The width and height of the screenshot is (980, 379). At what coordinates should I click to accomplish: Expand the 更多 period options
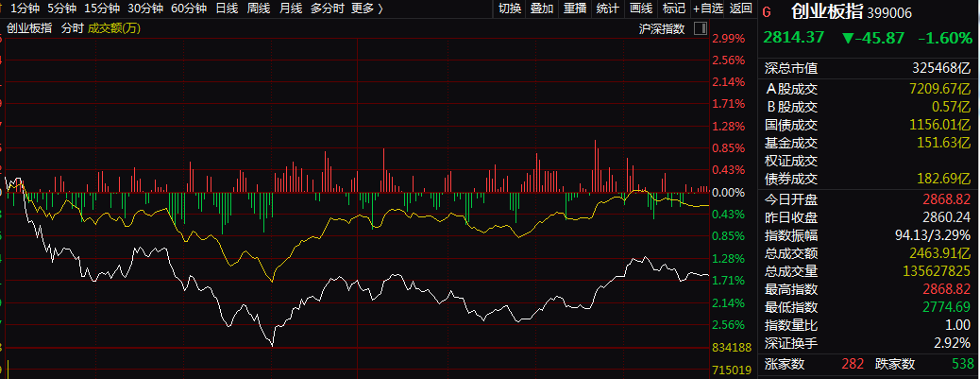(x=366, y=9)
